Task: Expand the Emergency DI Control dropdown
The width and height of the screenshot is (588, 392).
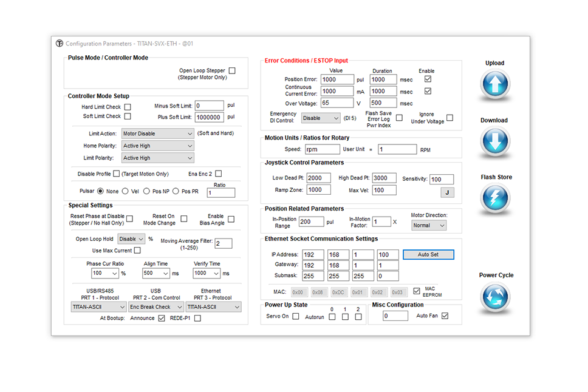Action: [321, 118]
